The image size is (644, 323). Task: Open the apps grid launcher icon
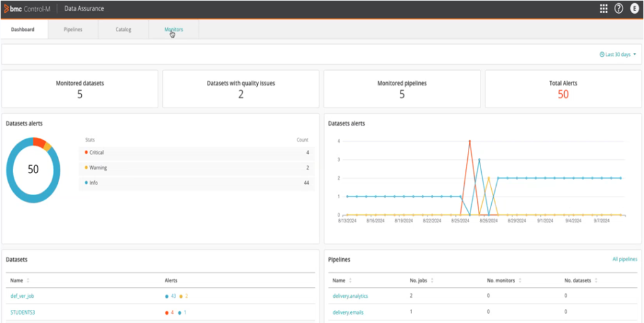[604, 9]
